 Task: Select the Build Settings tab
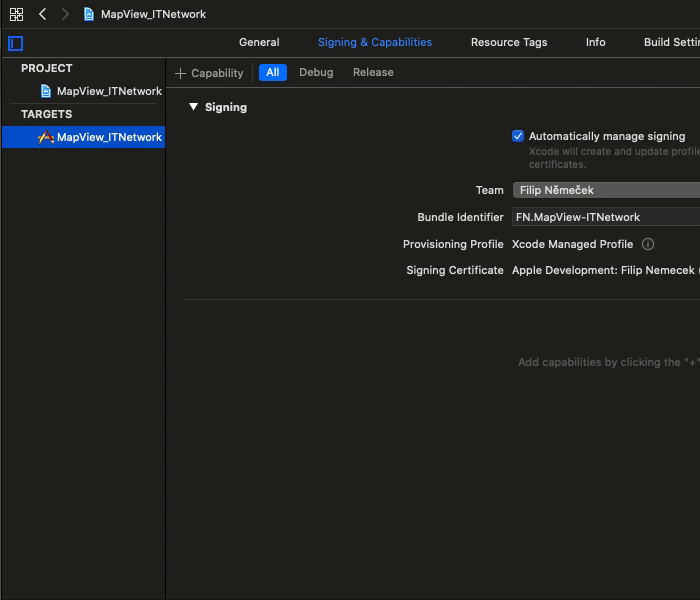tap(670, 42)
